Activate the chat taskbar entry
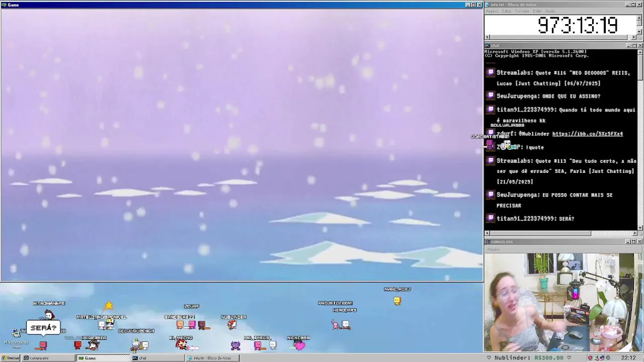The width and height of the screenshot is (644, 362). pos(157,358)
